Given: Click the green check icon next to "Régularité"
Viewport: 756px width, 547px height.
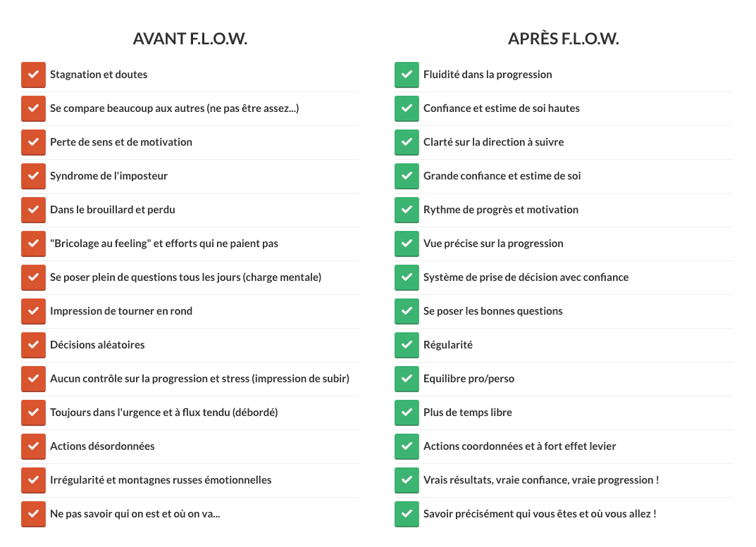Looking at the screenshot, I should pyautogui.click(x=407, y=345).
